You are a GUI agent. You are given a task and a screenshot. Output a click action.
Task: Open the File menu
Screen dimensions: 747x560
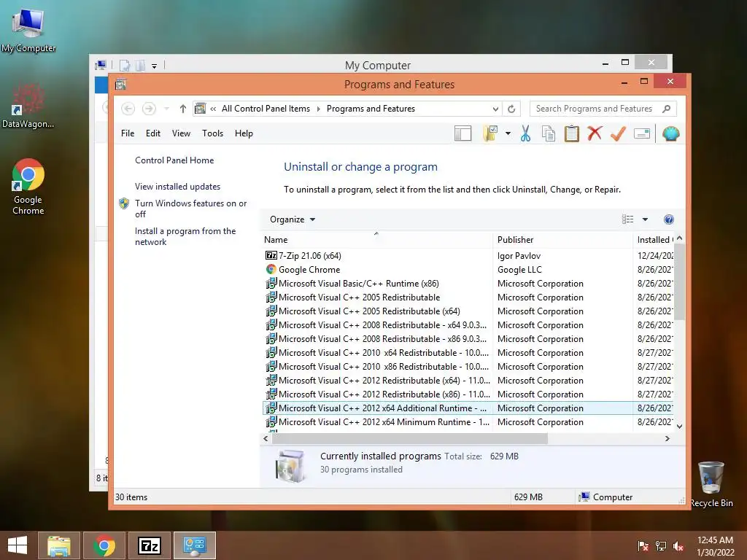pyautogui.click(x=128, y=133)
